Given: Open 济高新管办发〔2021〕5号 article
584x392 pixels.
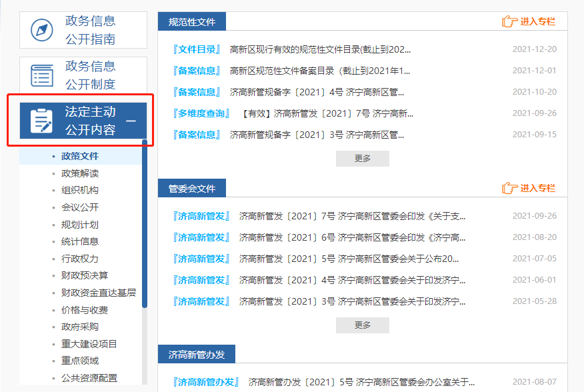Looking at the screenshot, I should (x=361, y=382).
